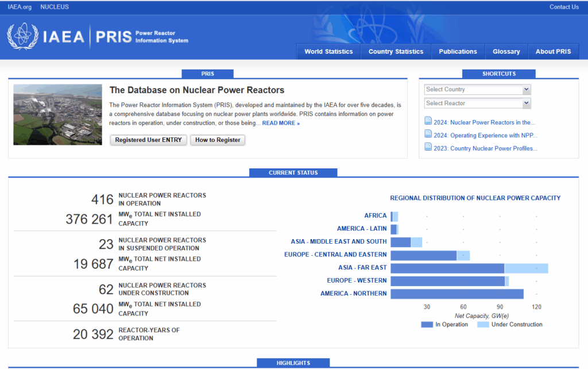Open World Statistics menu
This screenshot has width=588, height=369.
pos(328,52)
